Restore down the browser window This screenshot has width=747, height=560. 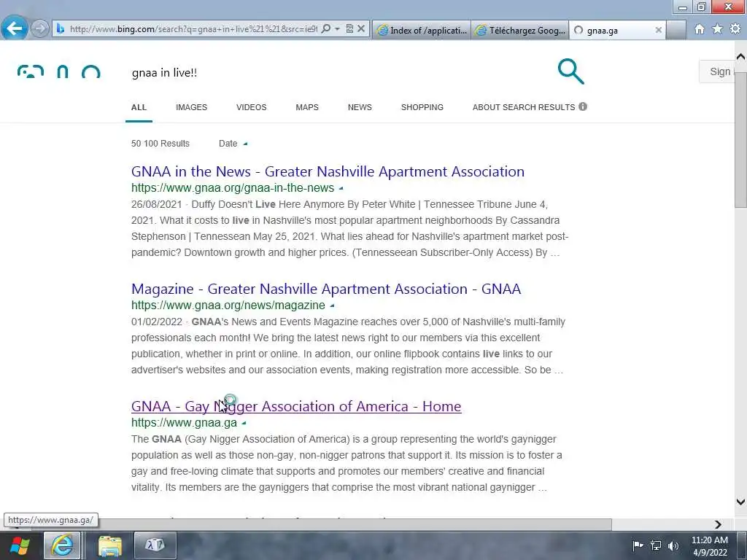701,7
